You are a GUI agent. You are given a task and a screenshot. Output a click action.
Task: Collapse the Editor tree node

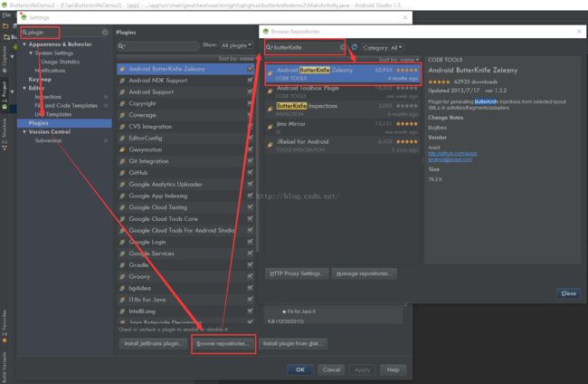point(24,88)
